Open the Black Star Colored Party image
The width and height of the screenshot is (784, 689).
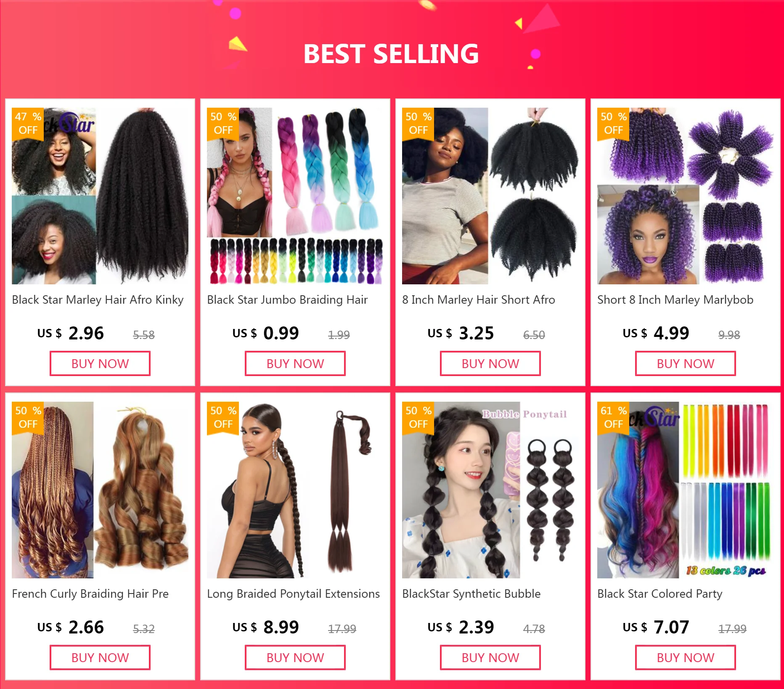tap(686, 490)
